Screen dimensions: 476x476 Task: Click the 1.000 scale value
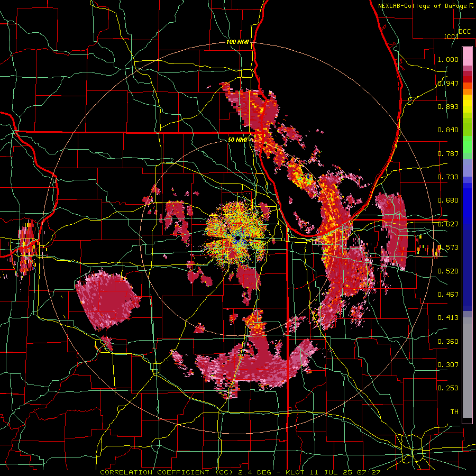click(448, 59)
